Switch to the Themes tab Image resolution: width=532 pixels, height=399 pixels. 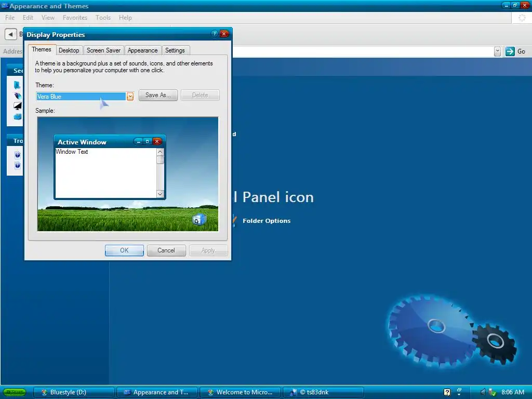(42, 49)
